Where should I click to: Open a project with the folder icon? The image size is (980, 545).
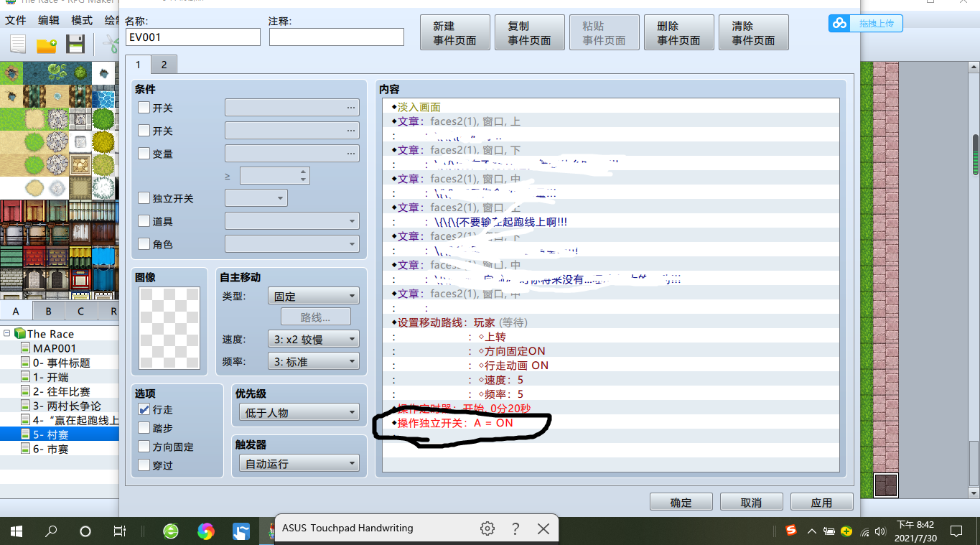(x=47, y=45)
